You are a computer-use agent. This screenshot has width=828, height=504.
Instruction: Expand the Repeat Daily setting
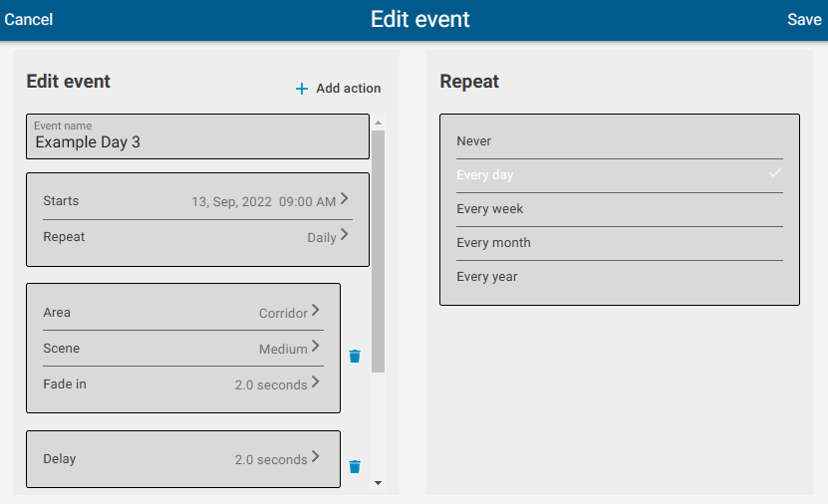pyautogui.click(x=197, y=237)
